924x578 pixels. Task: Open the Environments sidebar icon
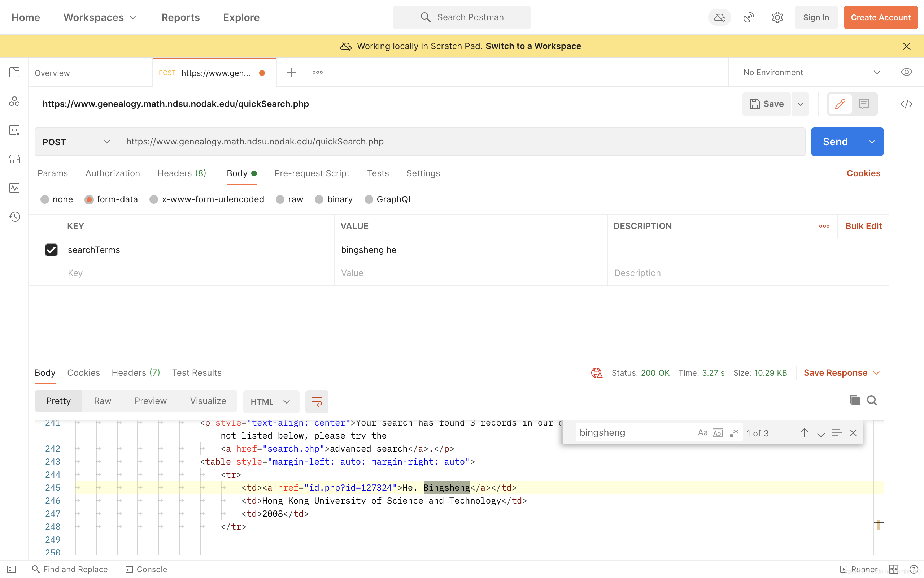pos(14,130)
